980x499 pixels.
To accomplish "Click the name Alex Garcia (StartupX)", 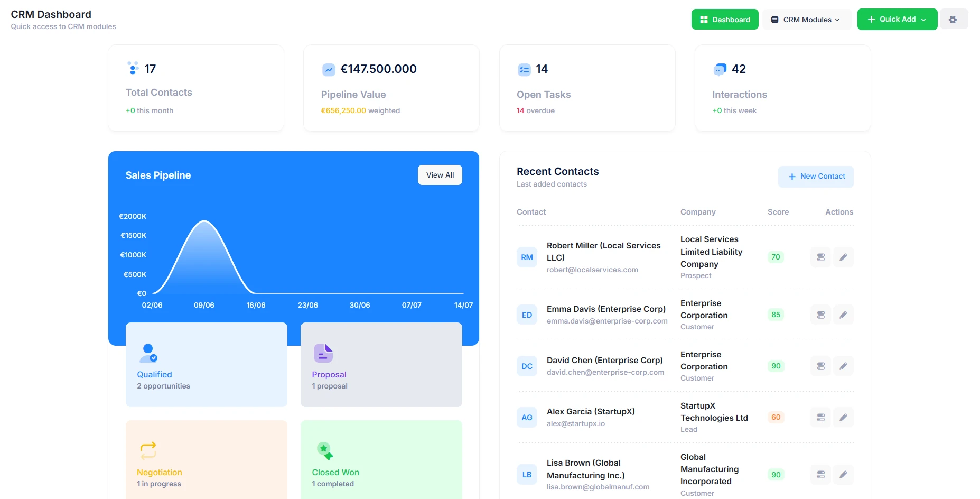I will coord(591,411).
